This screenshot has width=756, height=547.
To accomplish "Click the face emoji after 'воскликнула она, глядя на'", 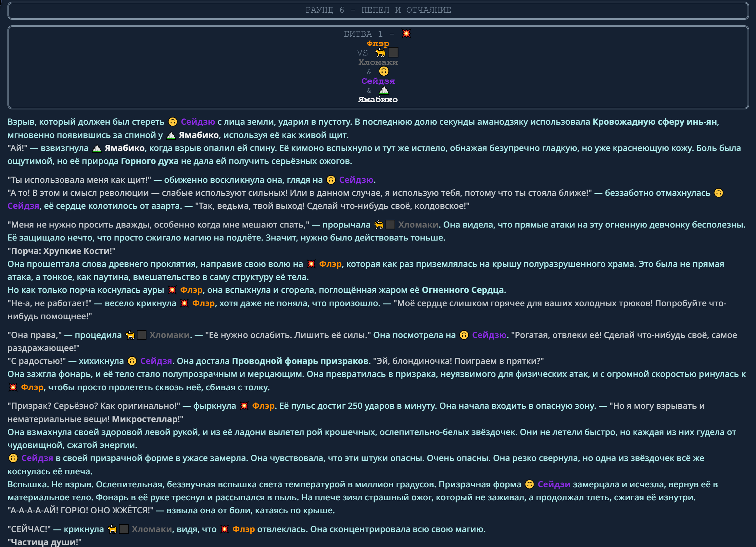I will (331, 180).
